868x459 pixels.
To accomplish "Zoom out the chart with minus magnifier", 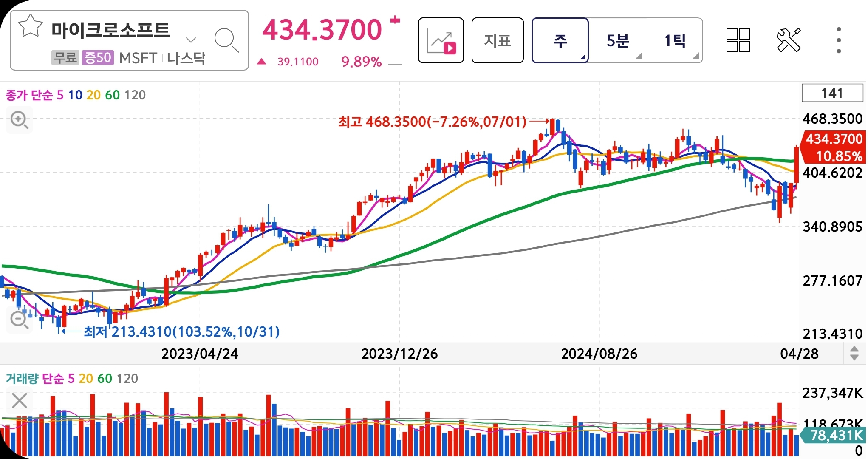I will click(x=19, y=319).
